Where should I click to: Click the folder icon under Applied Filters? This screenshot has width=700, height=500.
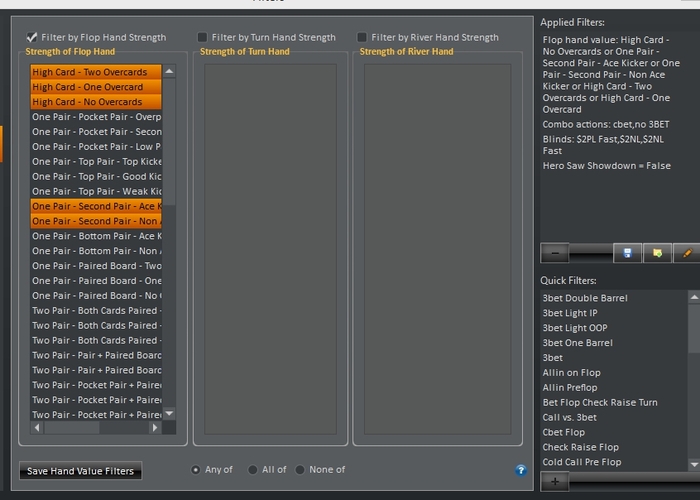(657, 253)
